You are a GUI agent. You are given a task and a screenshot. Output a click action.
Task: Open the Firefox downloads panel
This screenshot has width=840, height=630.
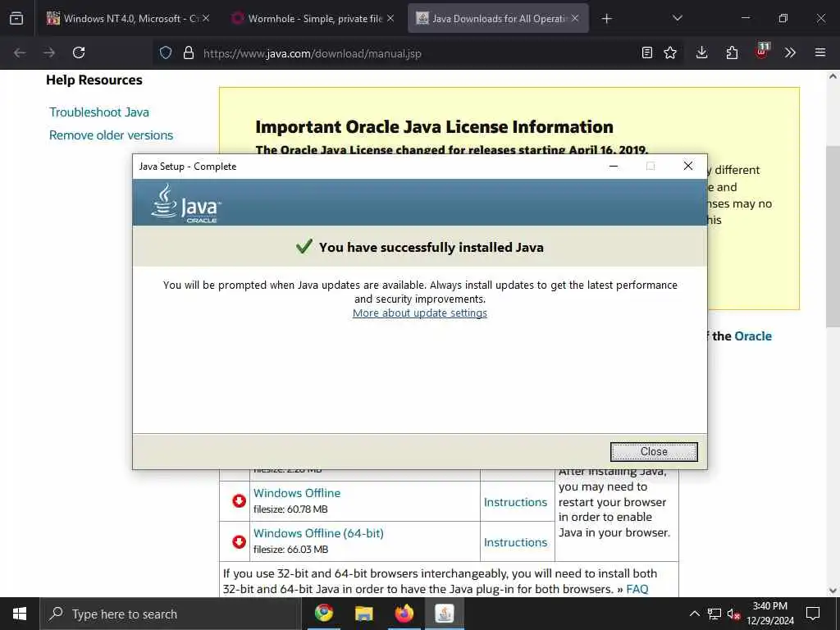702,52
